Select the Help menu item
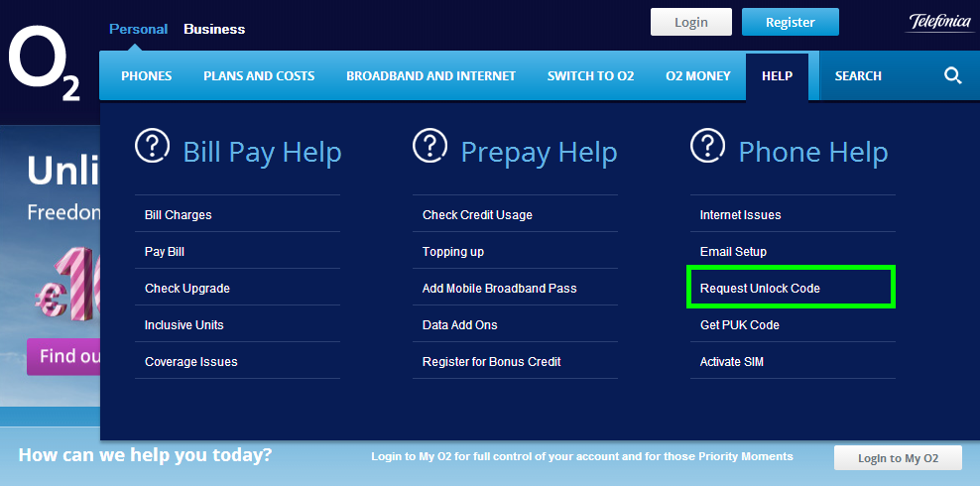 coord(777,76)
